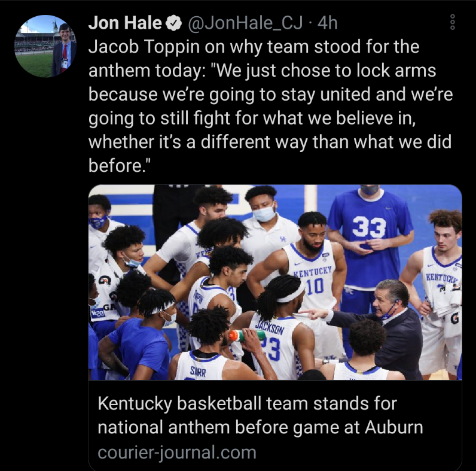Viewport: 476px width, 471px height.
Task: Click the verified badge beside Jon Hale
Action: [174, 23]
